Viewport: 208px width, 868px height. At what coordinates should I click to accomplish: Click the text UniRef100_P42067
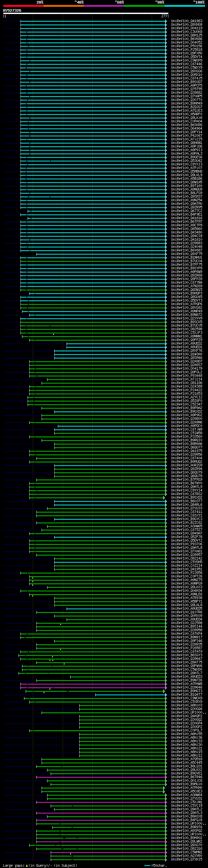coord(187,136)
